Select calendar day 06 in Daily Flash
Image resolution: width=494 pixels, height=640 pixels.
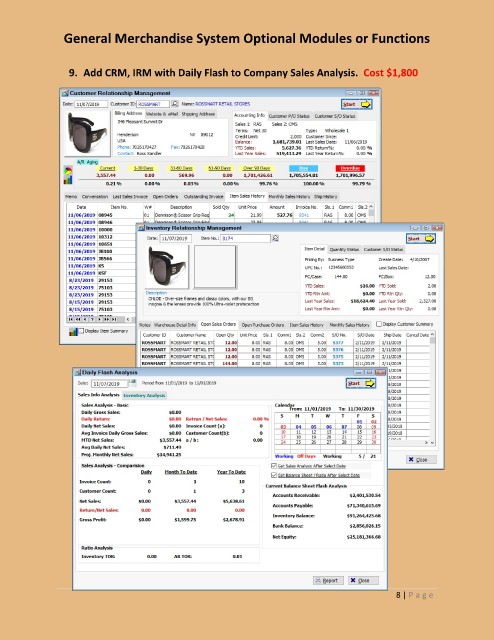[329, 427]
